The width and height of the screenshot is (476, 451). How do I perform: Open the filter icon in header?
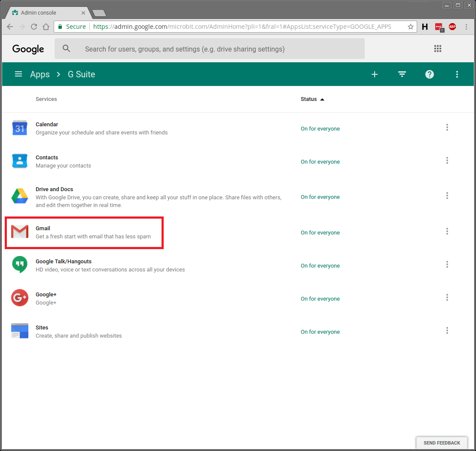click(x=402, y=74)
